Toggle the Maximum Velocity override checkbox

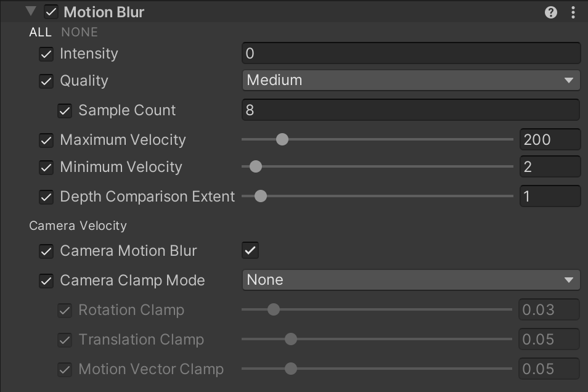(x=46, y=140)
